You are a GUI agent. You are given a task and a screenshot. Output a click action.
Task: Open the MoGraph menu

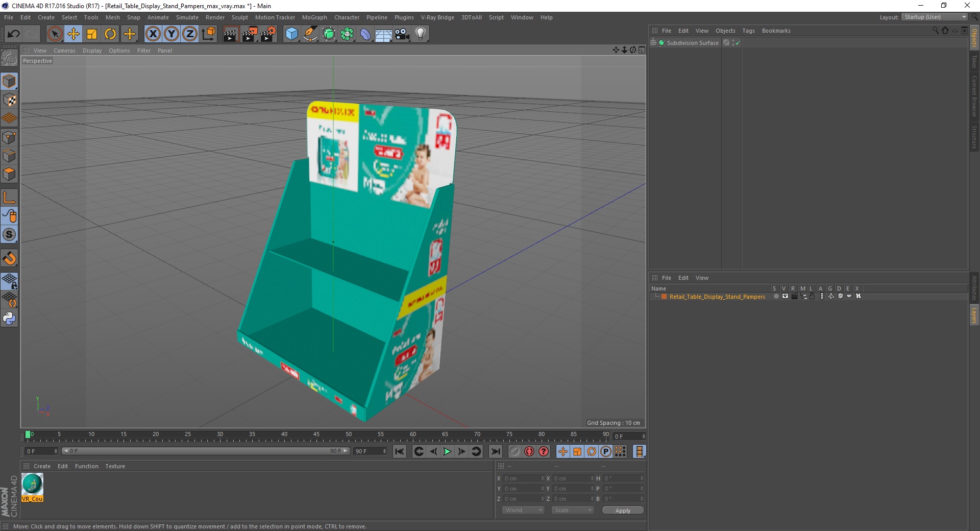click(x=314, y=17)
